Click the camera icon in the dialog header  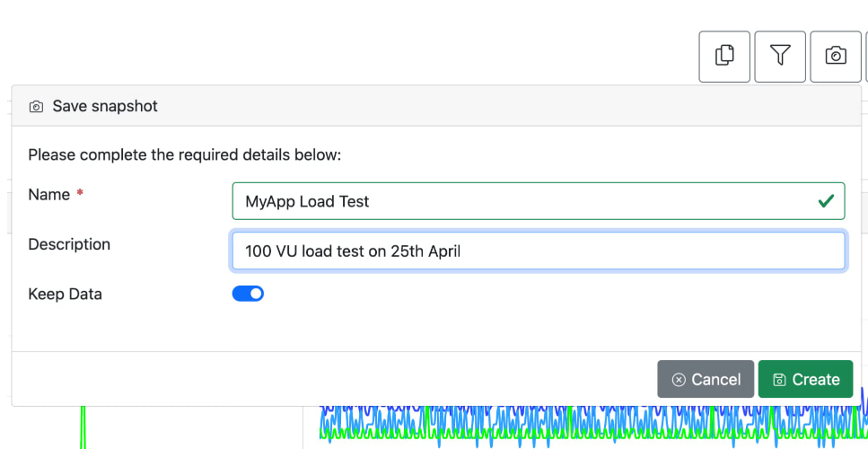coord(36,107)
